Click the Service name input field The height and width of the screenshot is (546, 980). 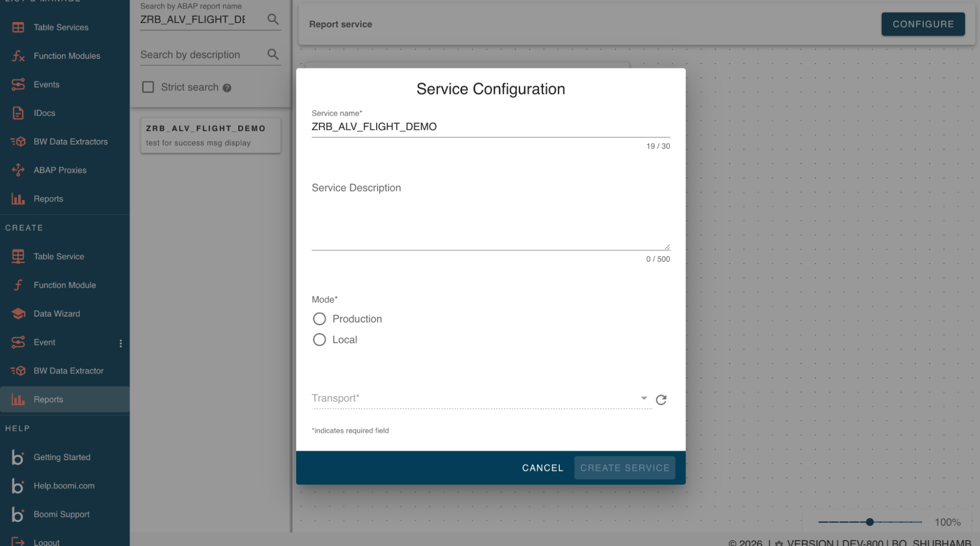click(x=491, y=127)
